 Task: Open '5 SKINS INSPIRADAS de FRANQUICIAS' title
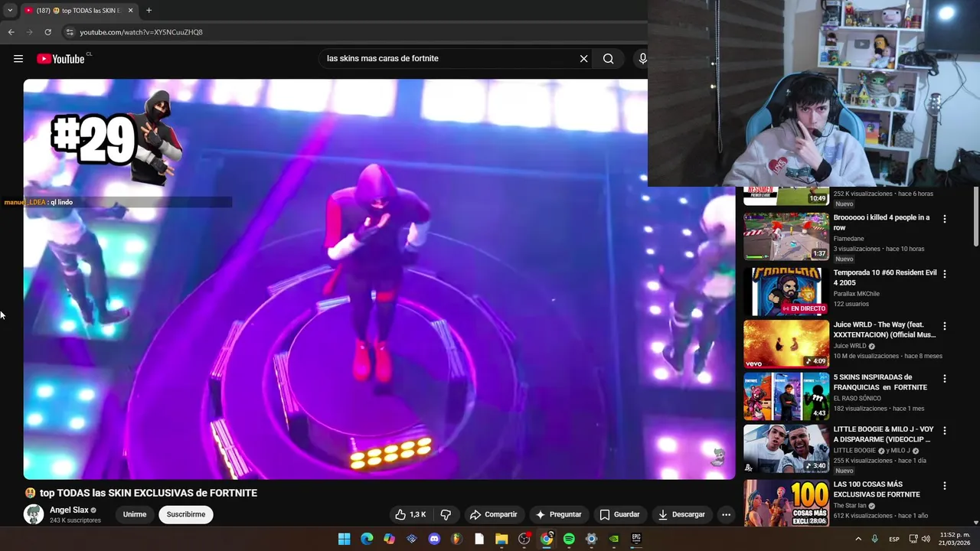(880, 382)
